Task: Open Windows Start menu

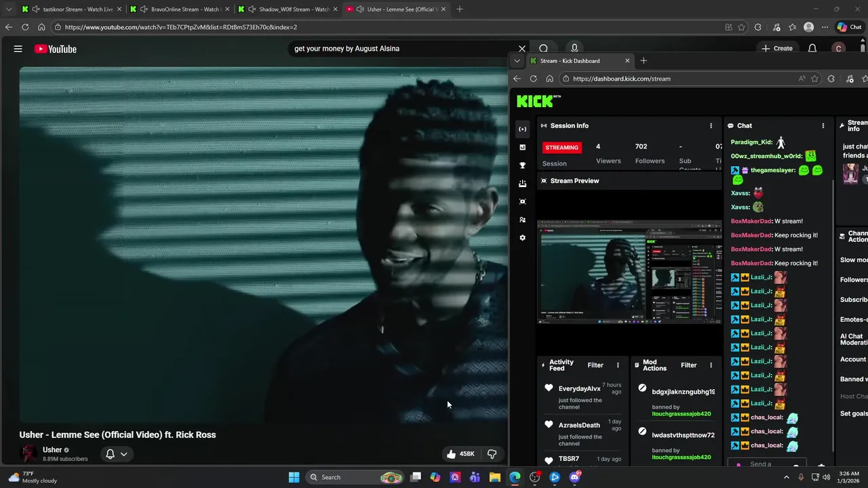Action: click(294, 477)
